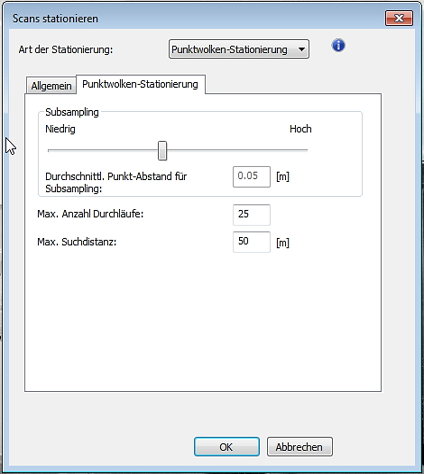Select the Punktwolken-Stationierung tab
The height and width of the screenshot is (474, 424).
[x=140, y=84]
